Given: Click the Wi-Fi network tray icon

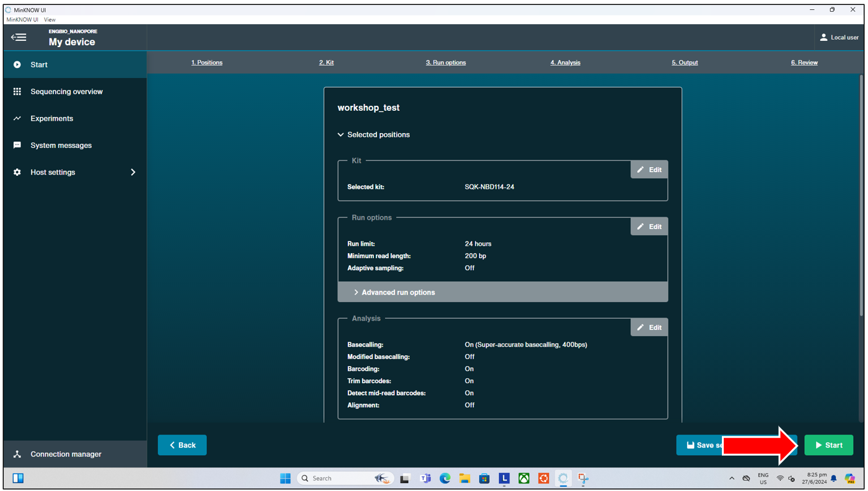Looking at the screenshot, I should coord(780,479).
